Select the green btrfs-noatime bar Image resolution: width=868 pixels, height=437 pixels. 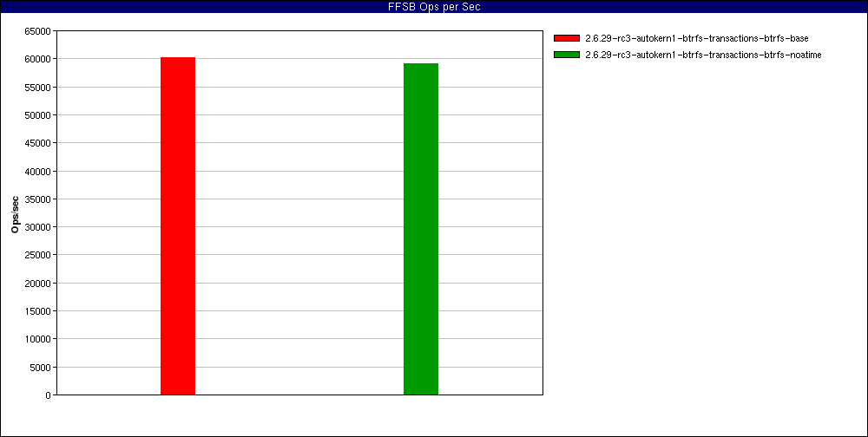click(x=421, y=229)
